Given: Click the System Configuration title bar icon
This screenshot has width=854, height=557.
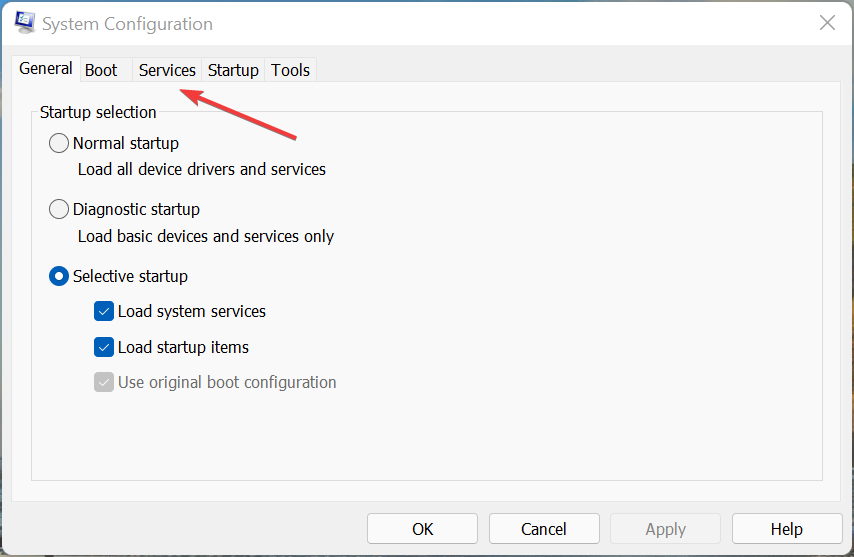Looking at the screenshot, I should coord(23,23).
